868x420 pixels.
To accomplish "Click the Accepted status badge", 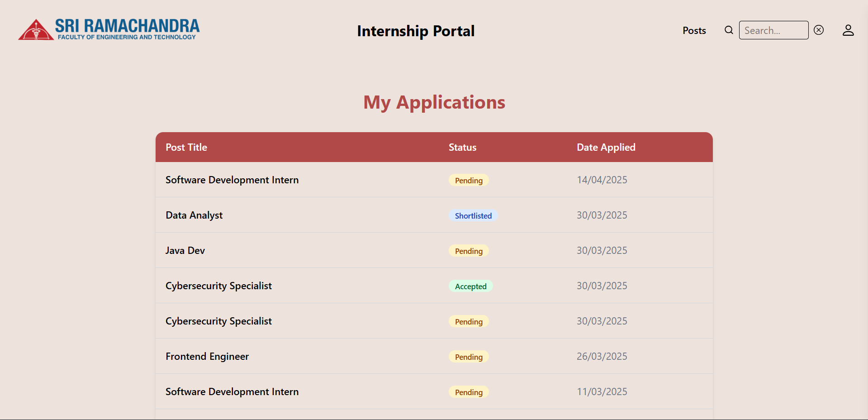I will point(470,286).
